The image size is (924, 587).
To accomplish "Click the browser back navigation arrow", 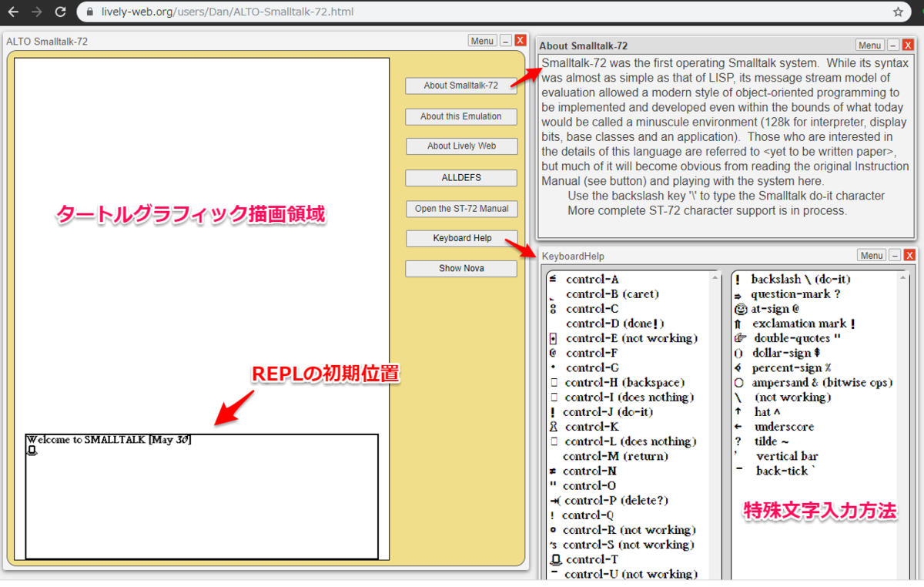I will (12, 12).
